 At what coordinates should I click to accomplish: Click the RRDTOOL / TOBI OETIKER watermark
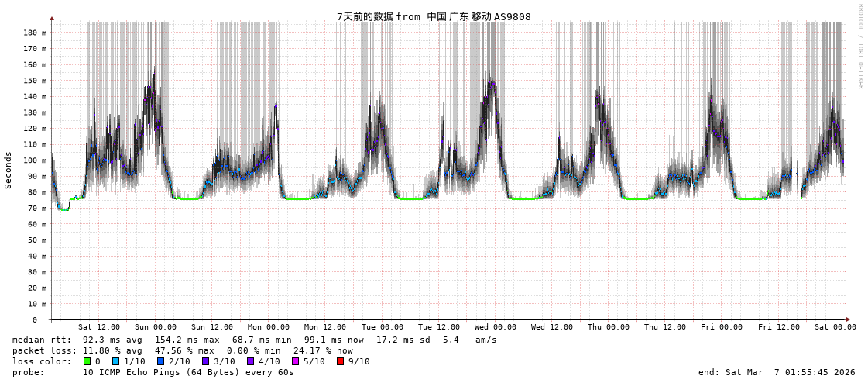[859, 47]
